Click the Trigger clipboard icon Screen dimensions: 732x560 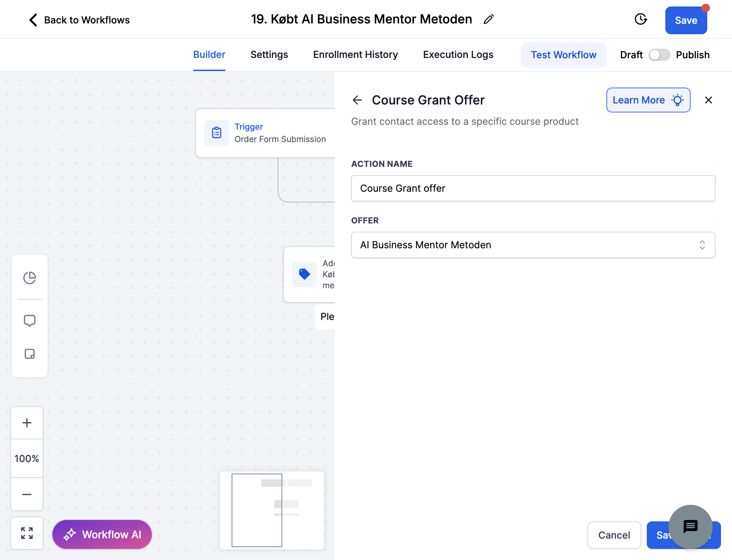click(x=217, y=133)
